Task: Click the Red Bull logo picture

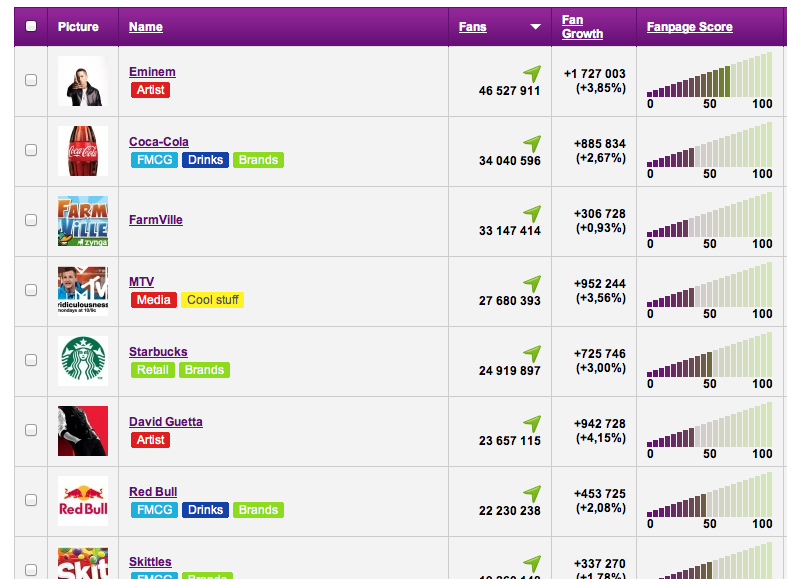Action: [83, 501]
